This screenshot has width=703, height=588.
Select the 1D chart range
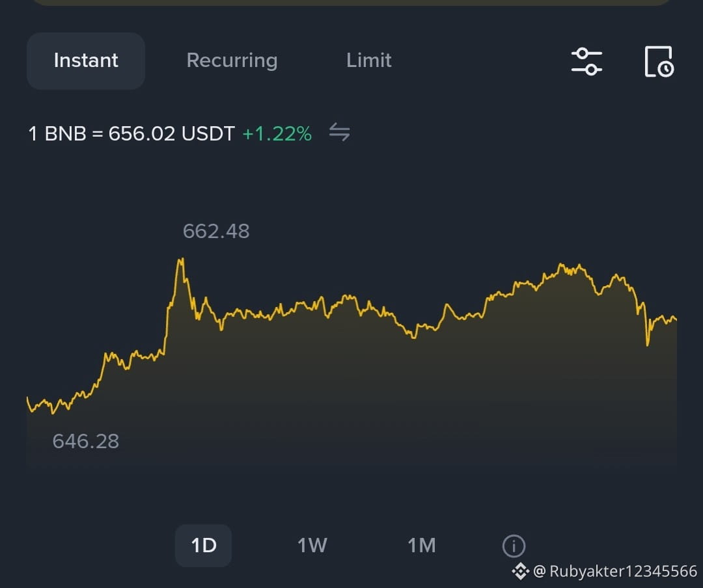point(204,546)
